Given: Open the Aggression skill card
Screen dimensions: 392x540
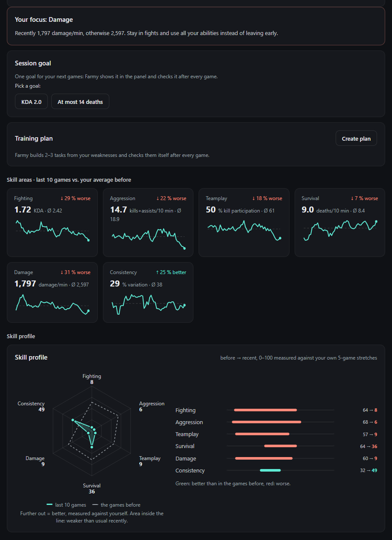Looking at the screenshot, I should 148,222.
